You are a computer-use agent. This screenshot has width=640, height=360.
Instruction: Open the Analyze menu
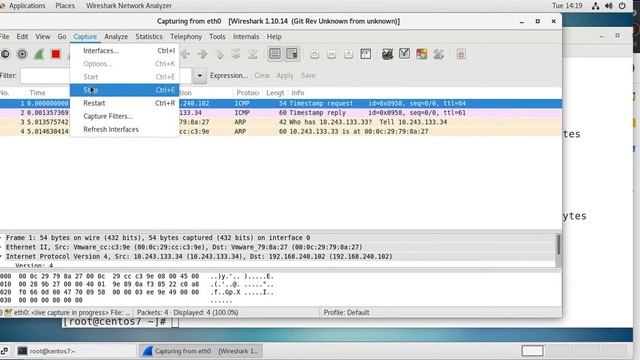tap(116, 36)
